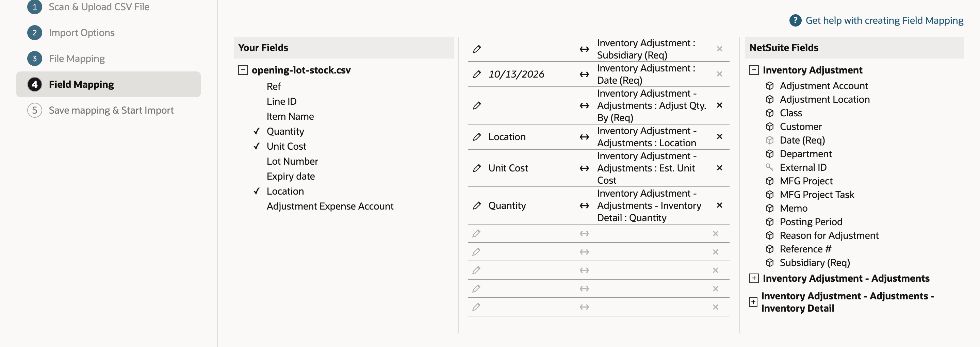980x347 pixels.
Task: Click the Subsidiary (Req) row X icon
Action: point(719,49)
